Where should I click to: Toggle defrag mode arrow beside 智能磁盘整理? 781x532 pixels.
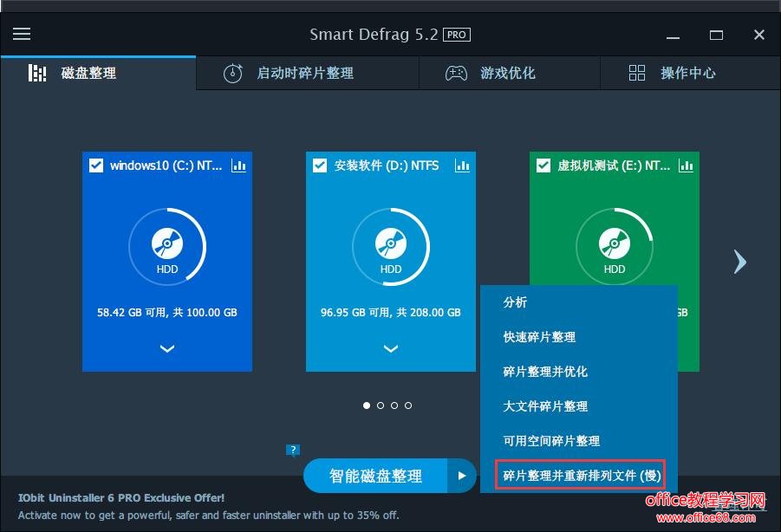pyautogui.click(x=462, y=476)
